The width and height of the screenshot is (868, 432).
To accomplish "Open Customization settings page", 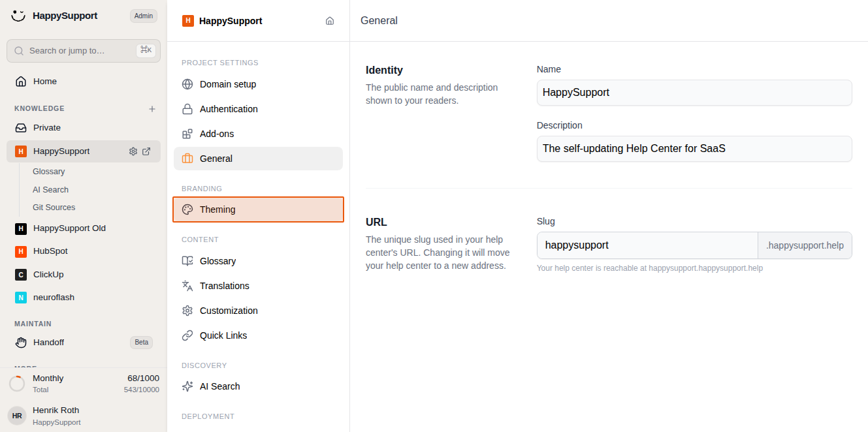I will [258, 311].
